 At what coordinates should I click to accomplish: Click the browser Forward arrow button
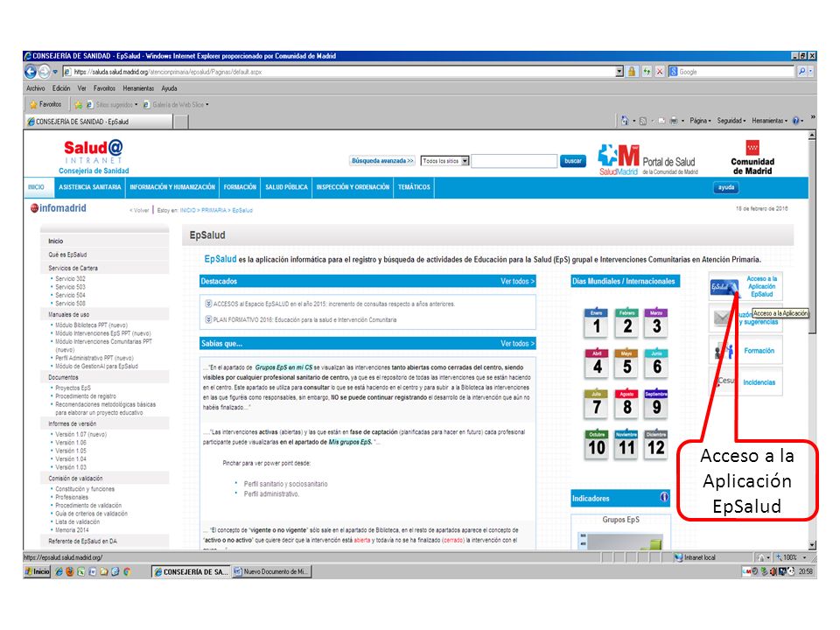pyautogui.click(x=44, y=72)
